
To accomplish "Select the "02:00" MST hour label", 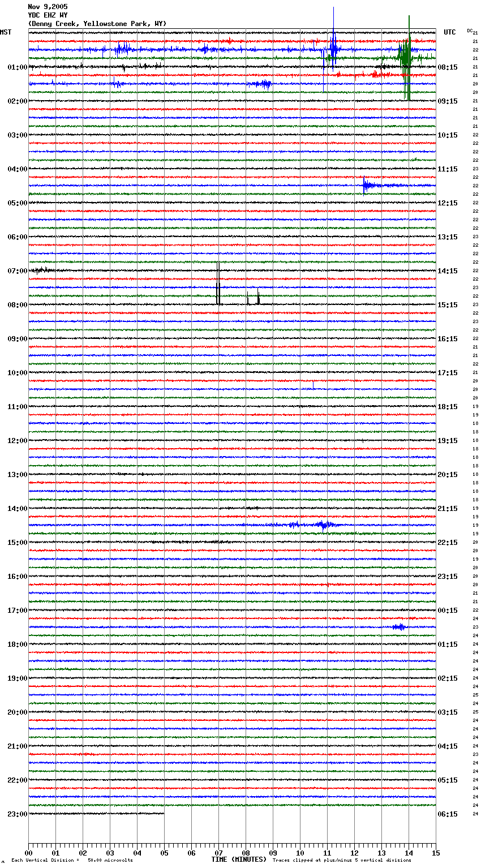I will point(18,101).
